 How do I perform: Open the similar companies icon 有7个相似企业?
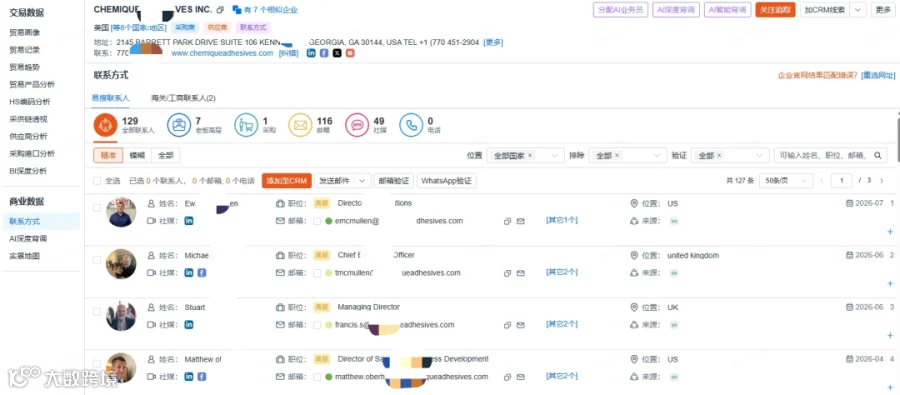(236, 10)
